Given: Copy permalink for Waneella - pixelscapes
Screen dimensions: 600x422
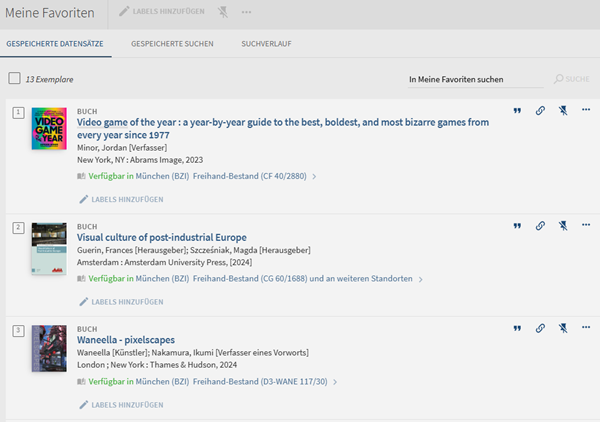Looking at the screenshot, I should click(x=540, y=328).
